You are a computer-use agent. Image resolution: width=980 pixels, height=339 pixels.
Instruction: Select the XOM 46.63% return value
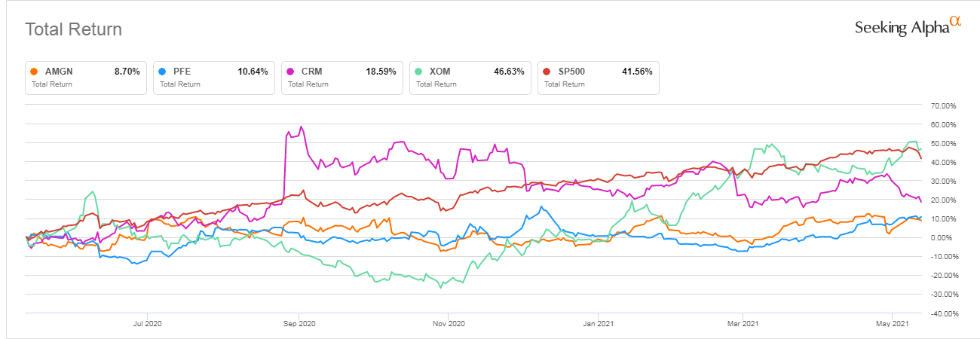click(509, 72)
